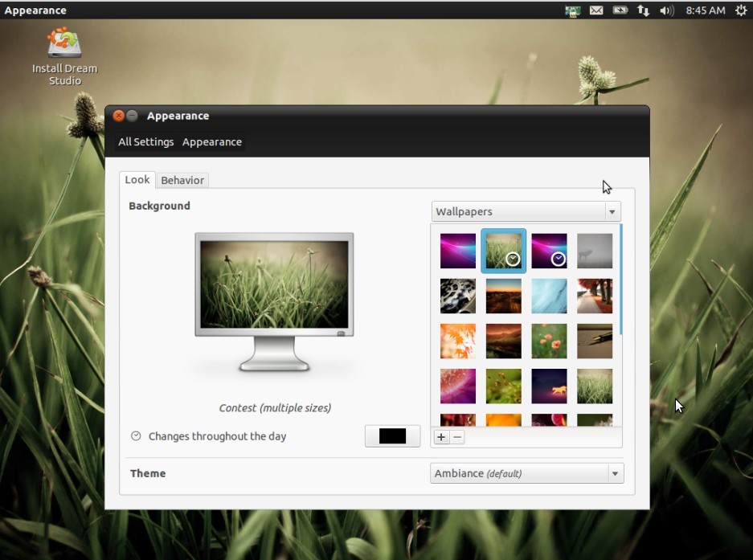The width and height of the screenshot is (753, 560).
Task: Select the dark blue glowing cat wallpaper
Action: click(549, 386)
